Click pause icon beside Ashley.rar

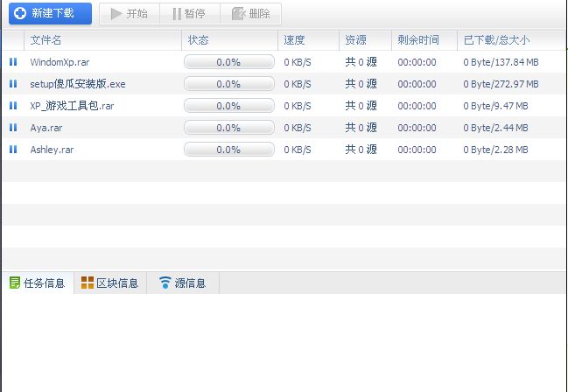click(13, 150)
